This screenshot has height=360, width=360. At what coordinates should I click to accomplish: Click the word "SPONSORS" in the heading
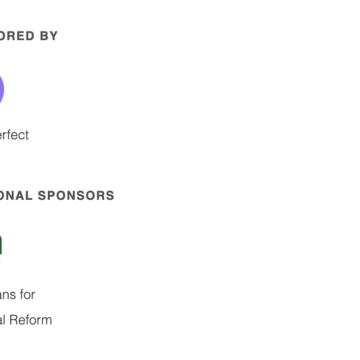coord(76,196)
